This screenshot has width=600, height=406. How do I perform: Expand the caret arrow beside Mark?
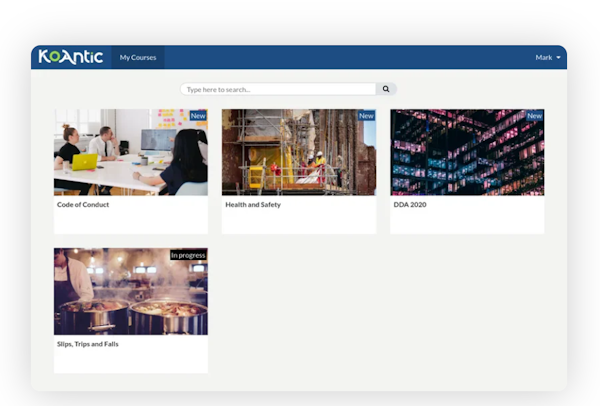tap(558, 58)
